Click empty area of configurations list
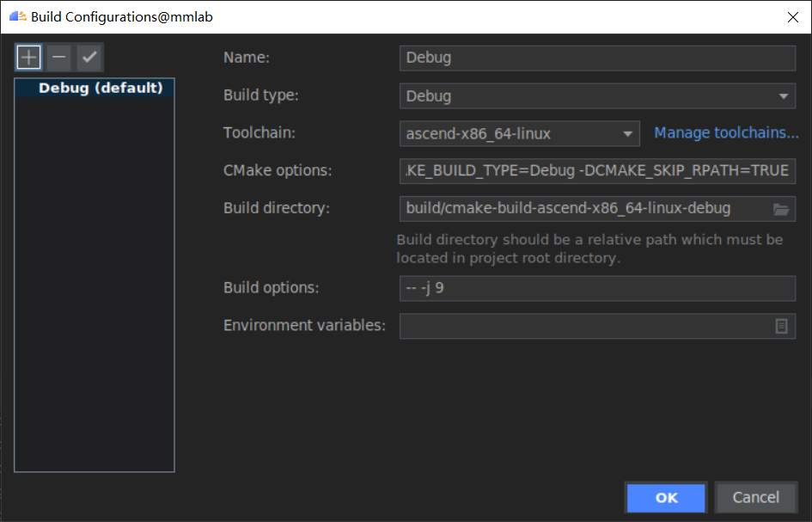This screenshot has width=812, height=522. 95,284
